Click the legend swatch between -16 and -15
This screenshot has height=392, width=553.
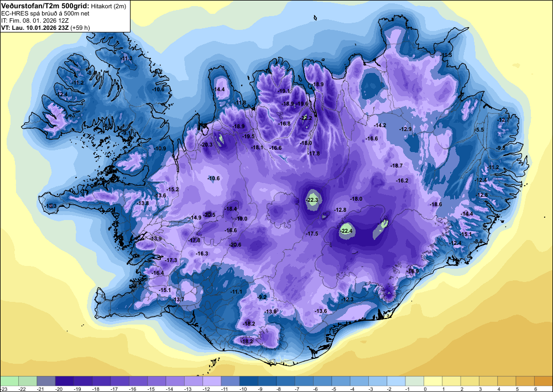coord(138,381)
